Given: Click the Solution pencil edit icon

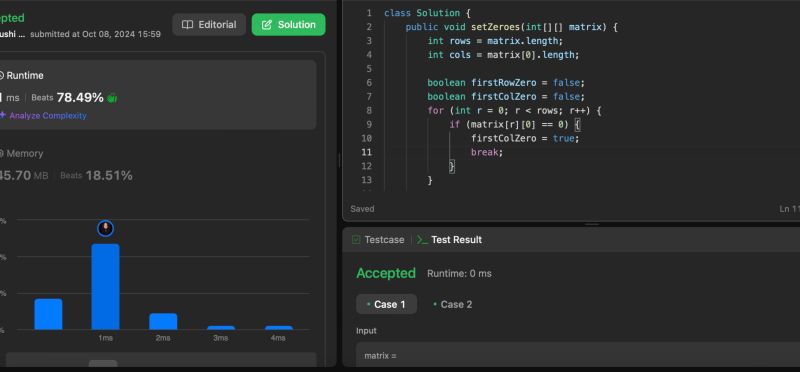Looking at the screenshot, I should [267, 24].
